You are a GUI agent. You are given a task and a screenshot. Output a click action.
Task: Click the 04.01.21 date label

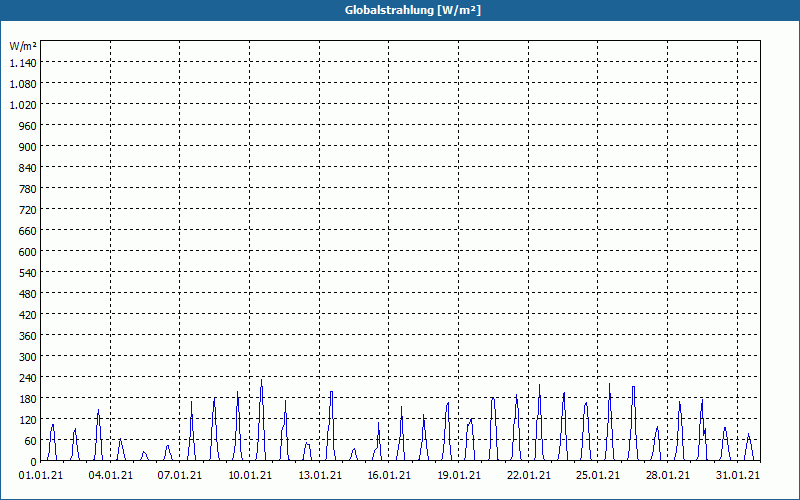(111, 476)
